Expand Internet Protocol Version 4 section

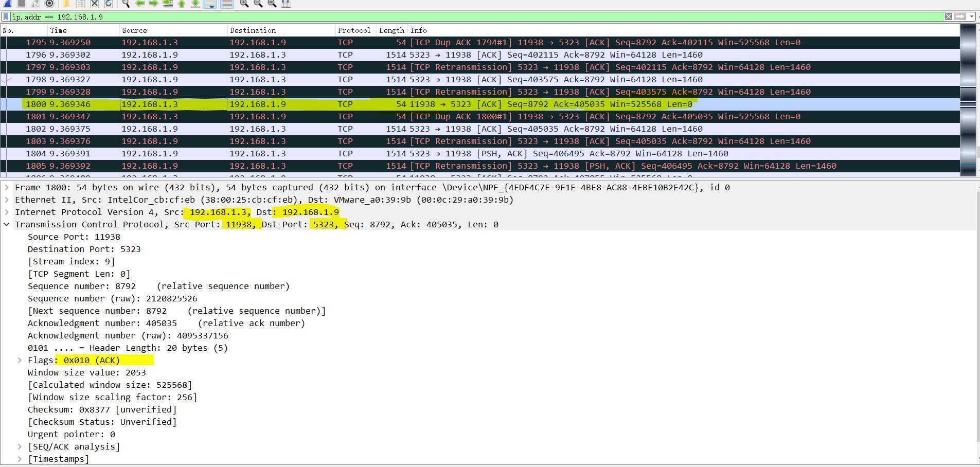(x=7, y=212)
